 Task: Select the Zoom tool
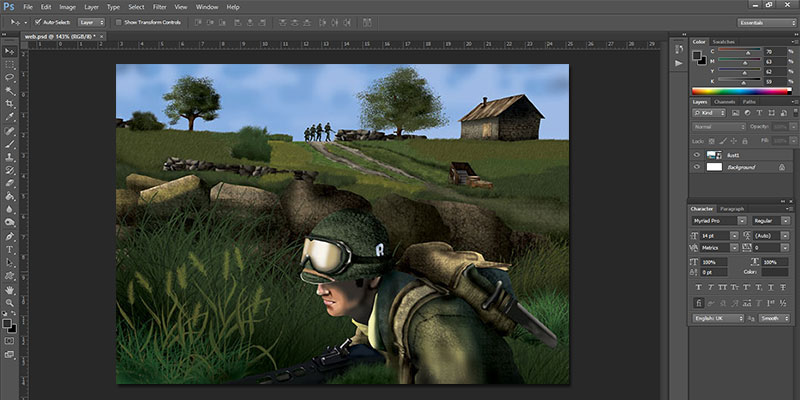(10, 303)
